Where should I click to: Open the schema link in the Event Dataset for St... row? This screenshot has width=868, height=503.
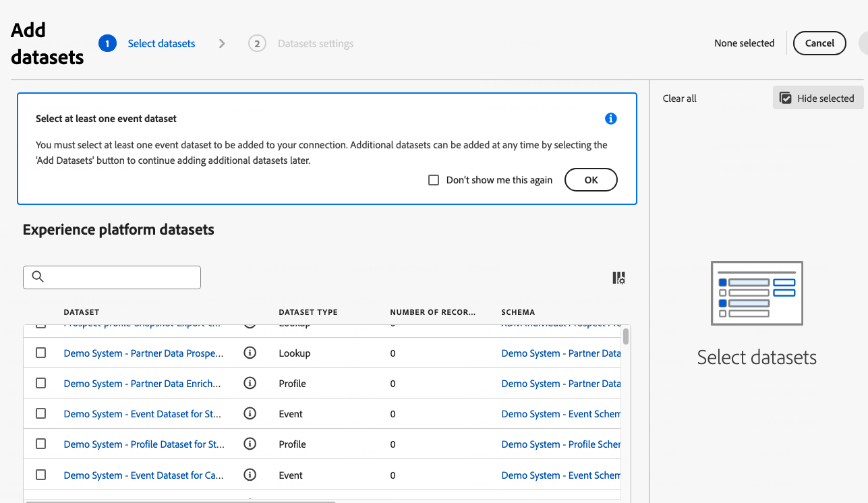(561, 414)
